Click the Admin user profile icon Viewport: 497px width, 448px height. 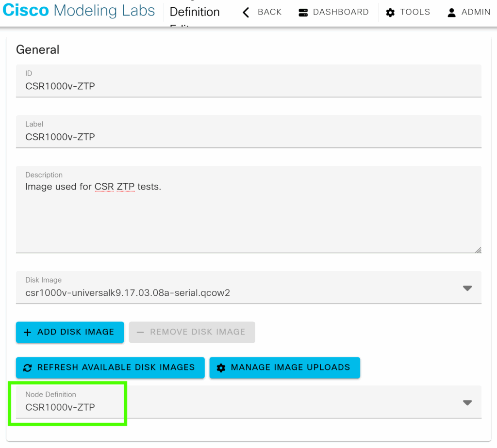coord(451,13)
